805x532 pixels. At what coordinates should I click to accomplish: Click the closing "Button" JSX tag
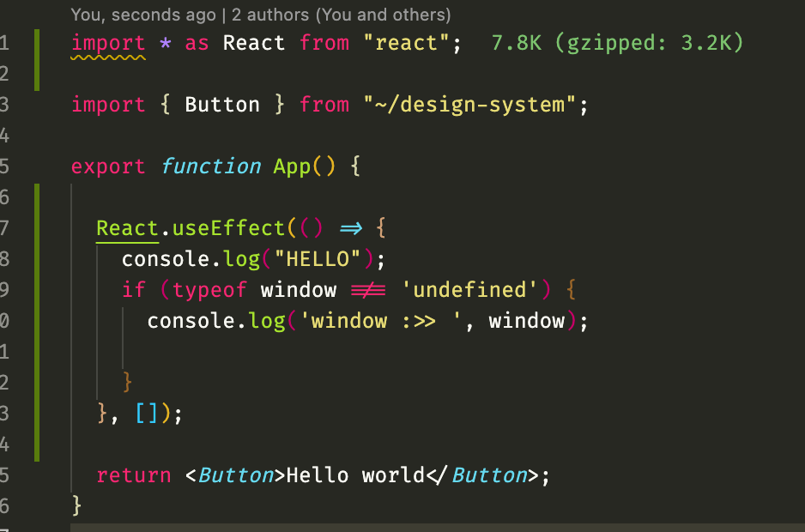(x=489, y=475)
